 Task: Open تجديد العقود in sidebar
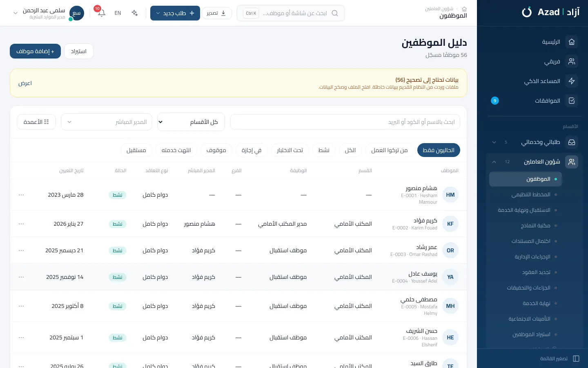(x=536, y=272)
